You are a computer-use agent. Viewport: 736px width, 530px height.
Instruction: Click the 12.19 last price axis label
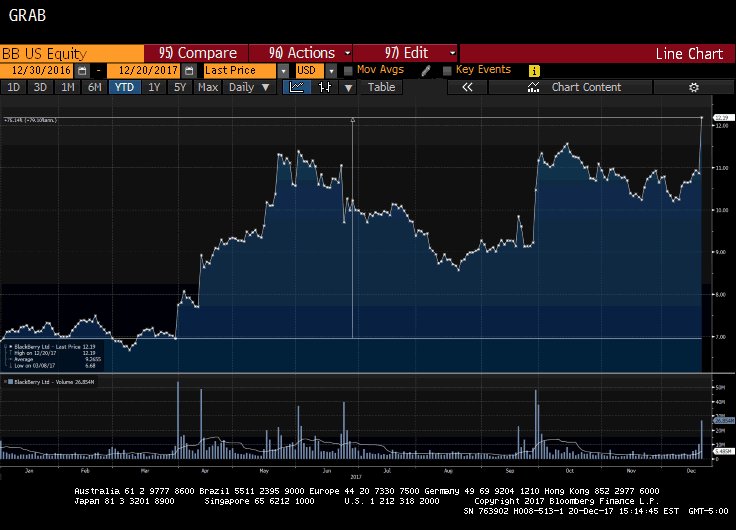pos(722,117)
